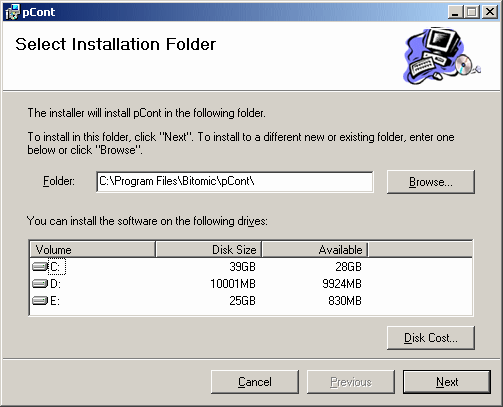Open the Disk Cost dialog
Screen dimensions: 503x407
coord(431,338)
